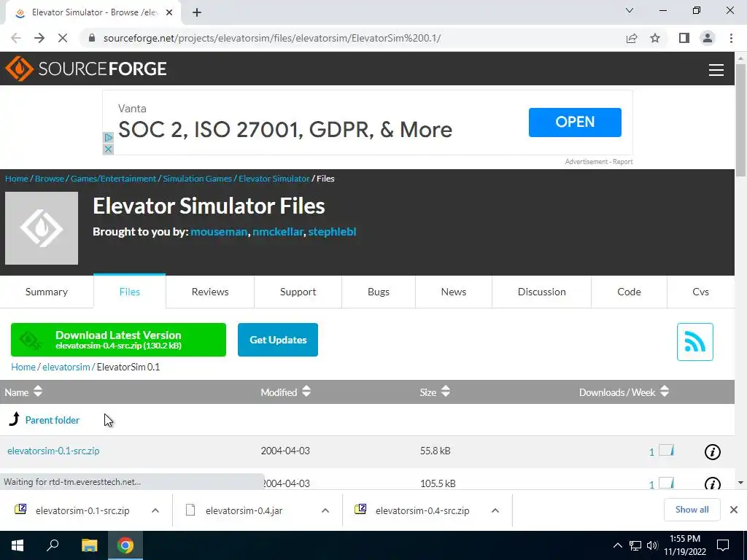The width and height of the screenshot is (747, 560).
Task: Click Download Latest Version button
Action: coord(118,340)
